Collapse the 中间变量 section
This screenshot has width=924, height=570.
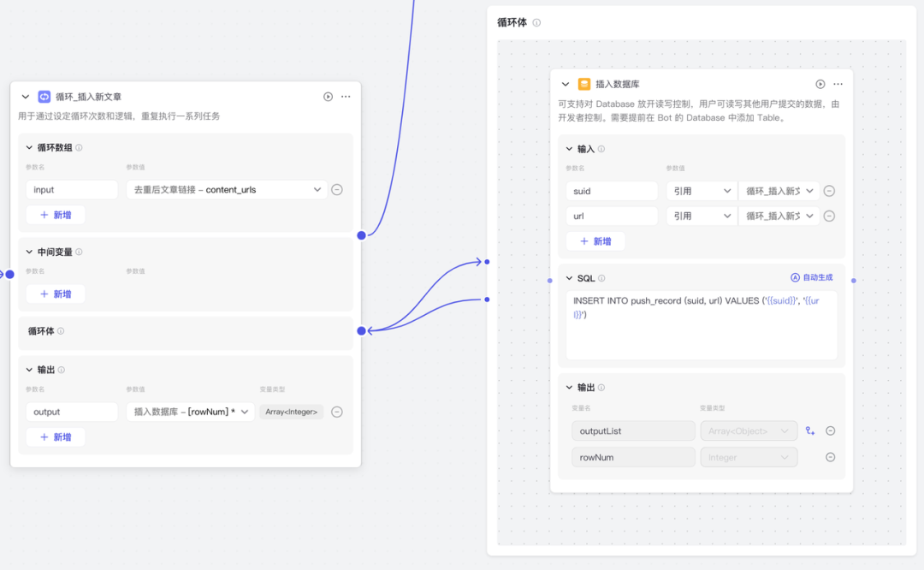pyautogui.click(x=29, y=252)
